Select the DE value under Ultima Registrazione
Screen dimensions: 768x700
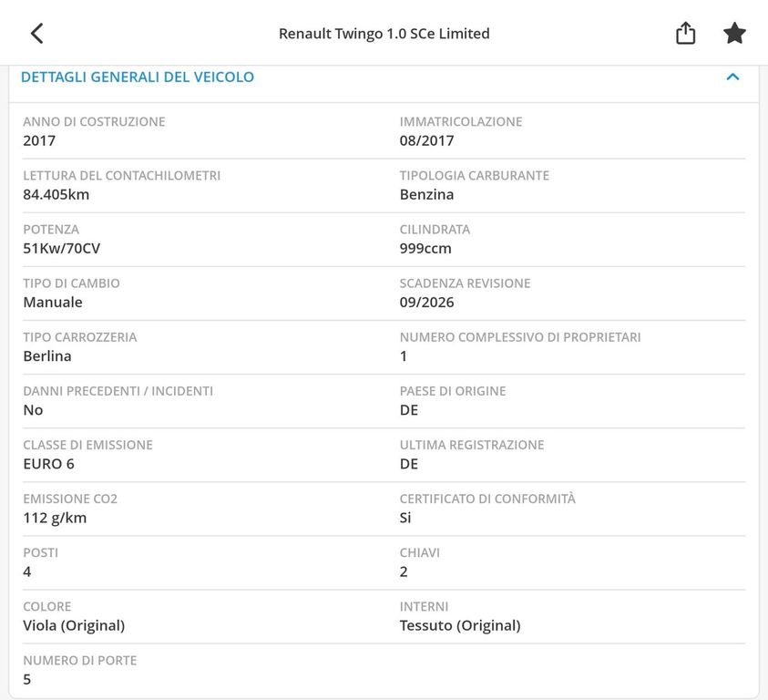409,464
